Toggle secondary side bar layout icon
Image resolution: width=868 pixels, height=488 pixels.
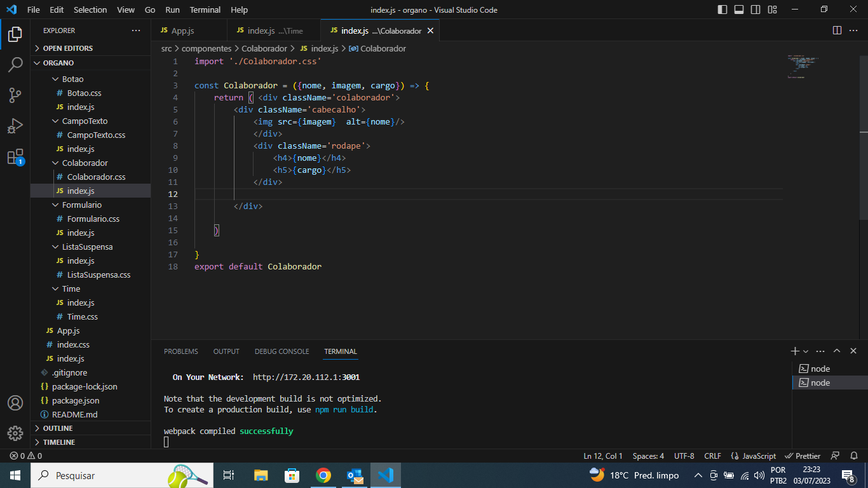pyautogui.click(x=756, y=10)
